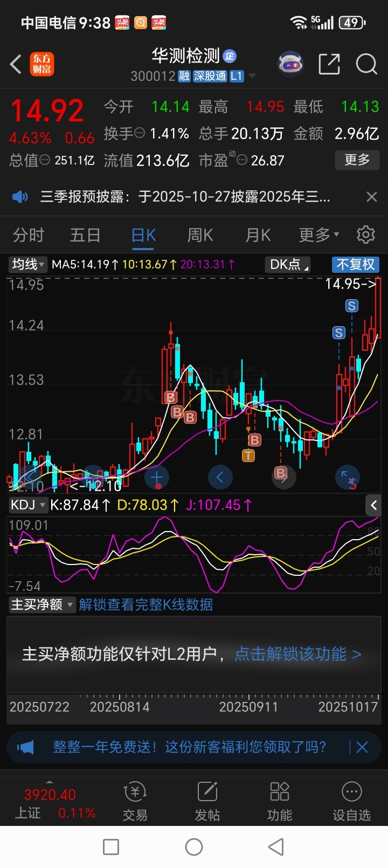Tap the 东方财富 orange logo icon
388x868 pixels.
[x=41, y=64]
